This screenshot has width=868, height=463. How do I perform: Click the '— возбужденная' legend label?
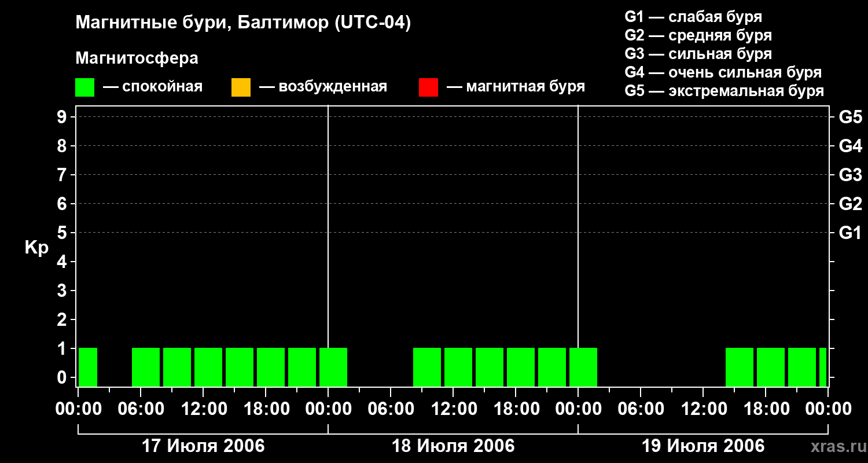(323, 87)
